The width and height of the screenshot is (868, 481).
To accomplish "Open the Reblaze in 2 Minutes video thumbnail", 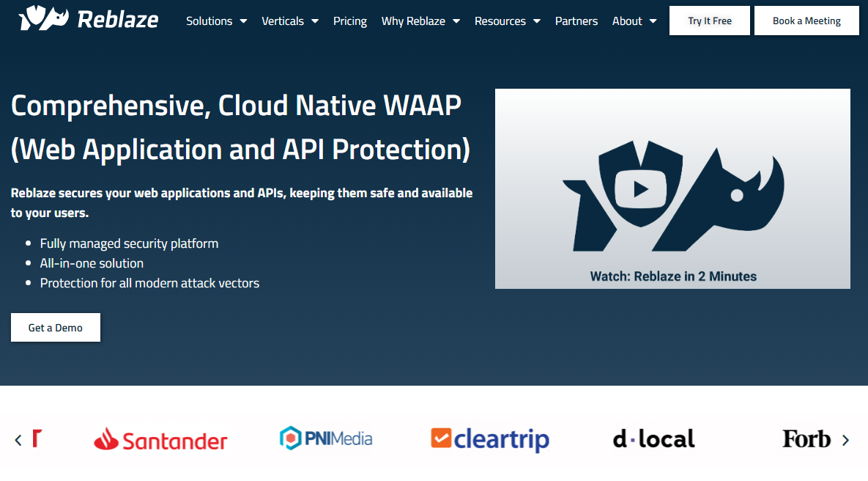I will pyautogui.click(x=672, y=276).
